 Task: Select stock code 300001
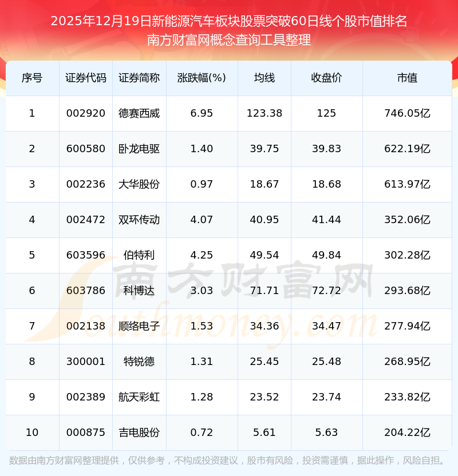coord(86,362)
